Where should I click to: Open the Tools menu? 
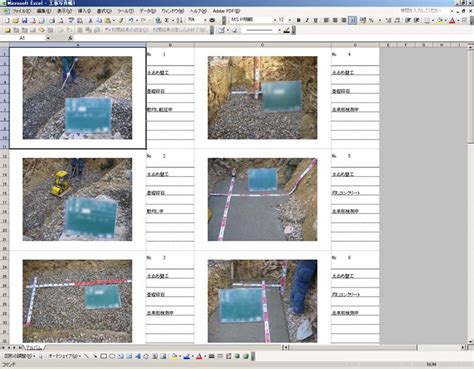click(125, 11)
